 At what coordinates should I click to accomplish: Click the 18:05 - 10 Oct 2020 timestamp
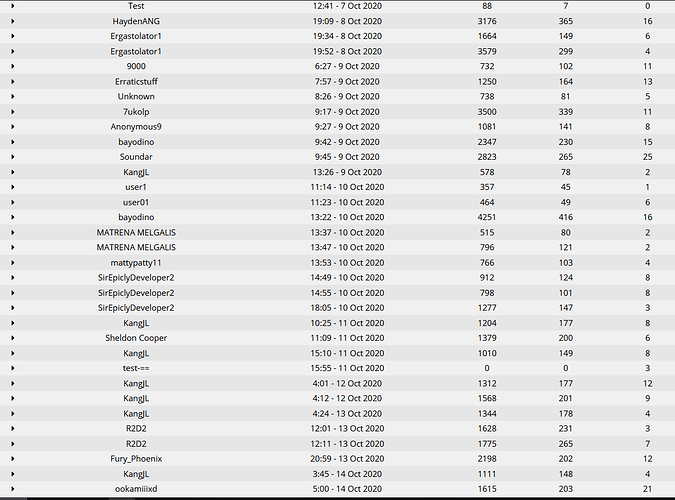point(347,307)
